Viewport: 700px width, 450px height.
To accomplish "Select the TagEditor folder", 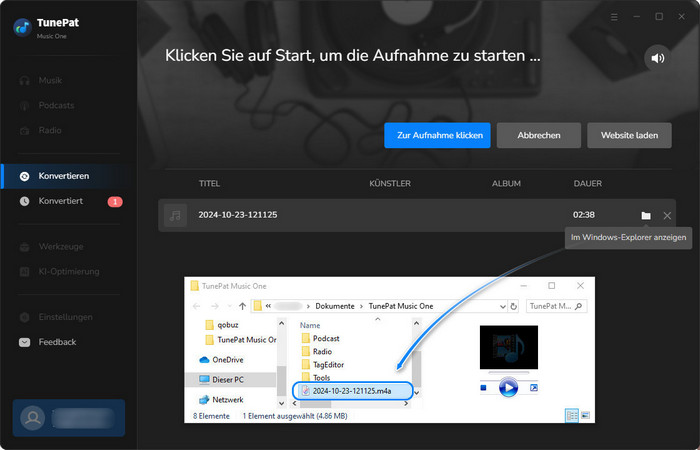I will (323, 364).
